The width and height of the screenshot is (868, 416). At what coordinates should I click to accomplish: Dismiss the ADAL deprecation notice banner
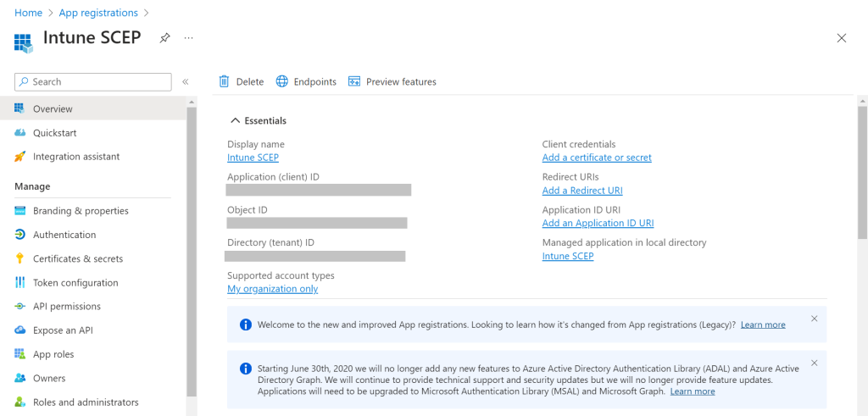(x=814, y=363)
